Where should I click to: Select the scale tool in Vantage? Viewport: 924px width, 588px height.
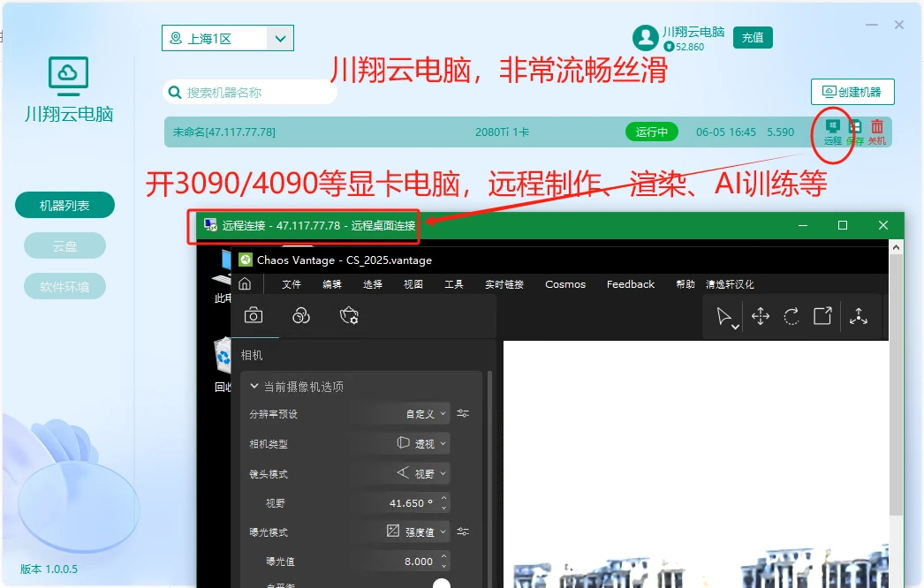tap(822, 316)
